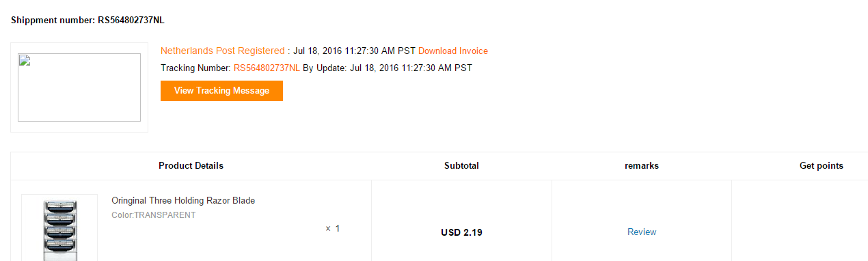This screenshot has height=261, width=868.
Task: Click the Color:TRANSPARENT attribute text
Action: coord(154,215)
